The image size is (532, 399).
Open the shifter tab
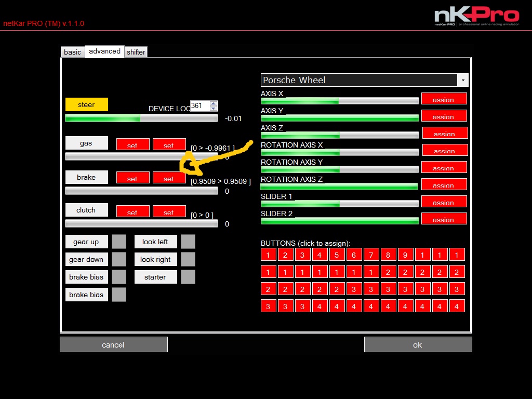[136, 52]
